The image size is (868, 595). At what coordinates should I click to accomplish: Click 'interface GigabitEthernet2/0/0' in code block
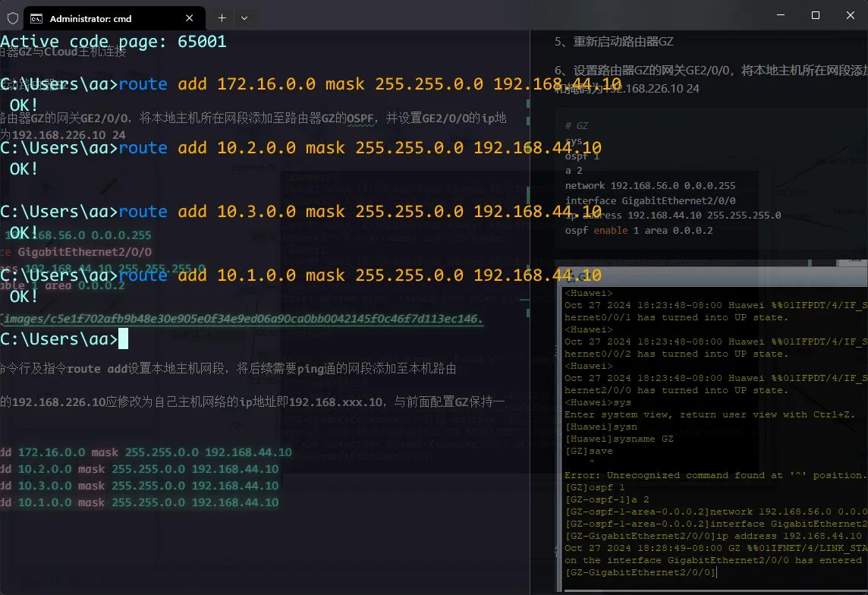[x=650, y=200]
